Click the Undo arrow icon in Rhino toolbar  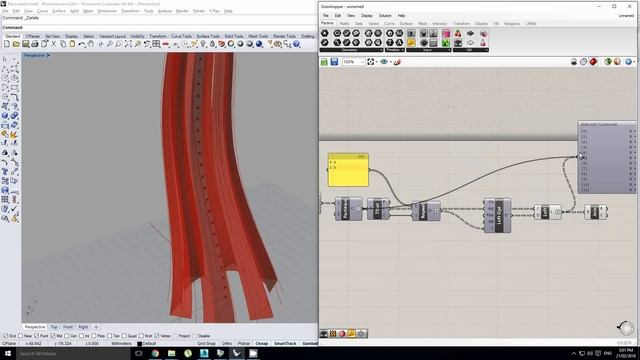[x=82, y=44]
